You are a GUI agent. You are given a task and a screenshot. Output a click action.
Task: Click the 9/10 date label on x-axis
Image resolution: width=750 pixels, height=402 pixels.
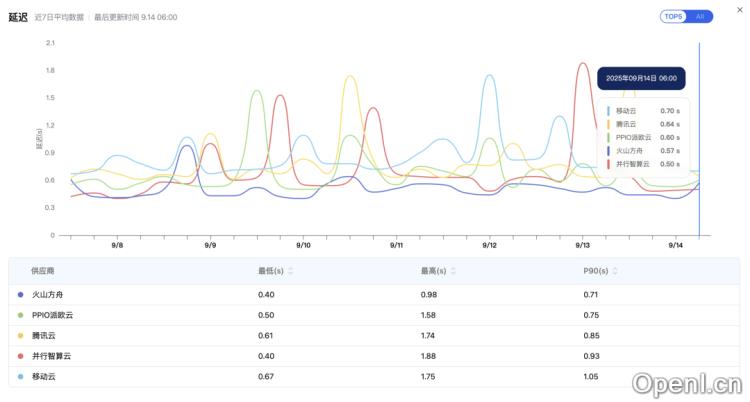click(303, 246)
